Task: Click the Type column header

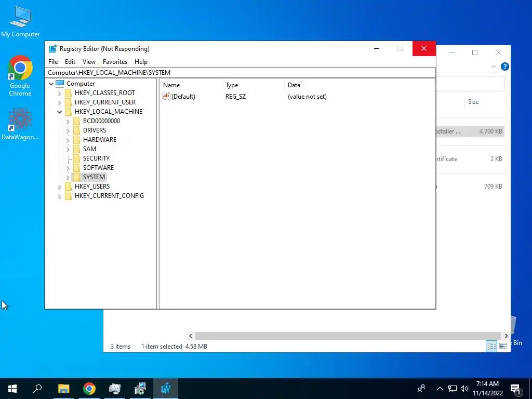Action: pyautogui.click(x=254, y=85)
